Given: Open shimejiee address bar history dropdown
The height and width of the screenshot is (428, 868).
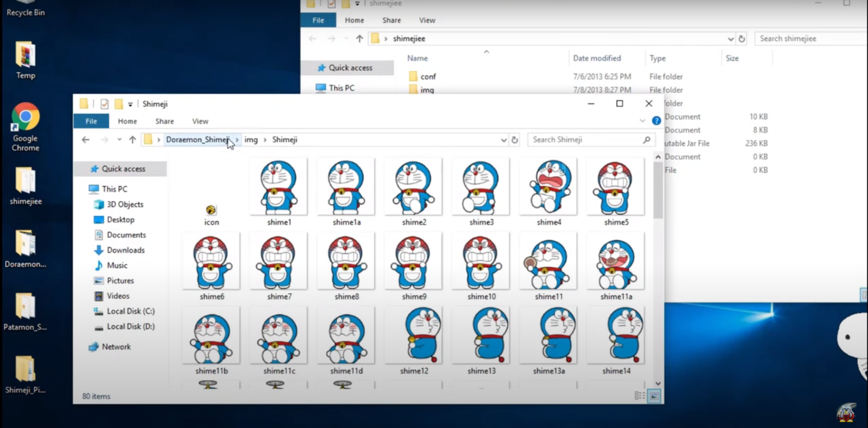Looking at the screenshot, I should click(x=731, y=39).
